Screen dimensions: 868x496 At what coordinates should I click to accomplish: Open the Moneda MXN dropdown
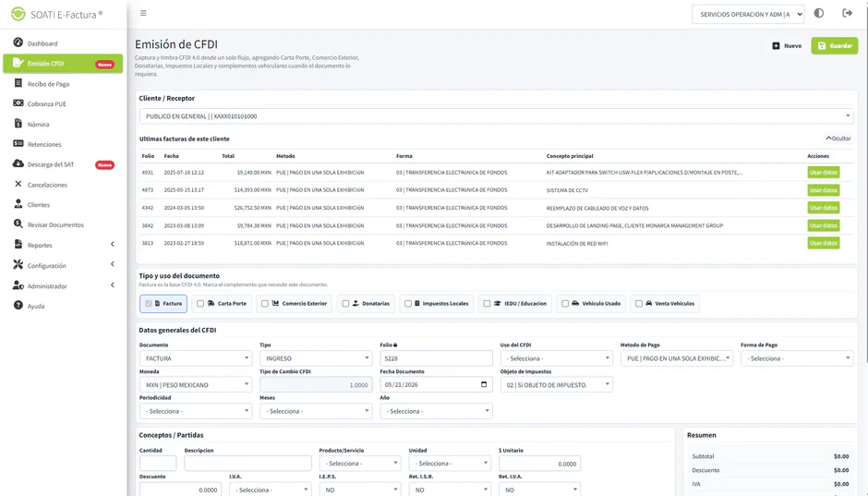point(196,384)
